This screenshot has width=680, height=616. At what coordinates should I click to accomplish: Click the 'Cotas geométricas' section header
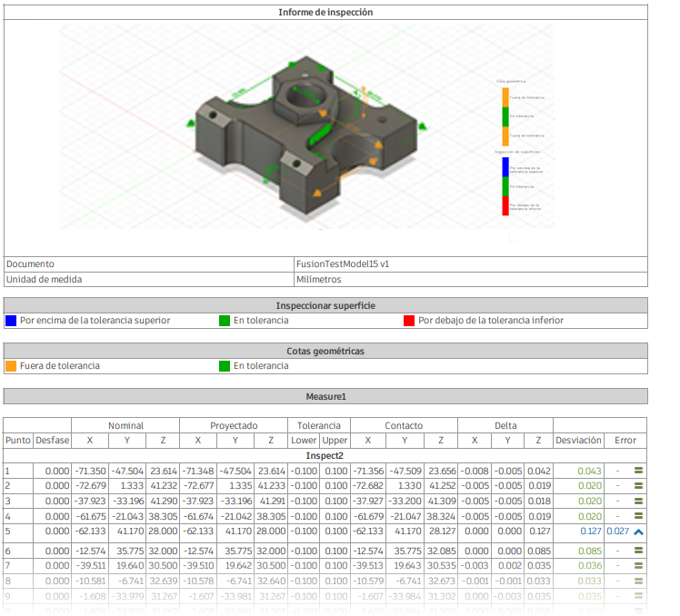tap(325, 351)
